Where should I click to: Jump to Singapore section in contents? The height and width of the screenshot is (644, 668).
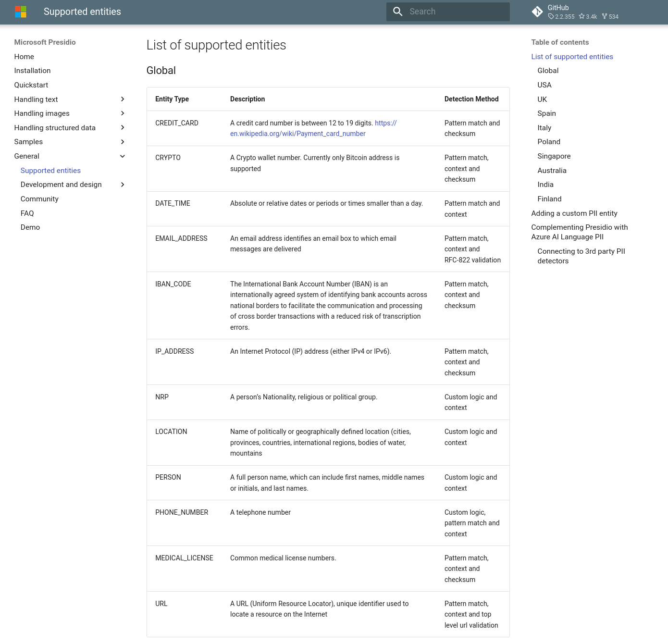click(x=554, y=156)
